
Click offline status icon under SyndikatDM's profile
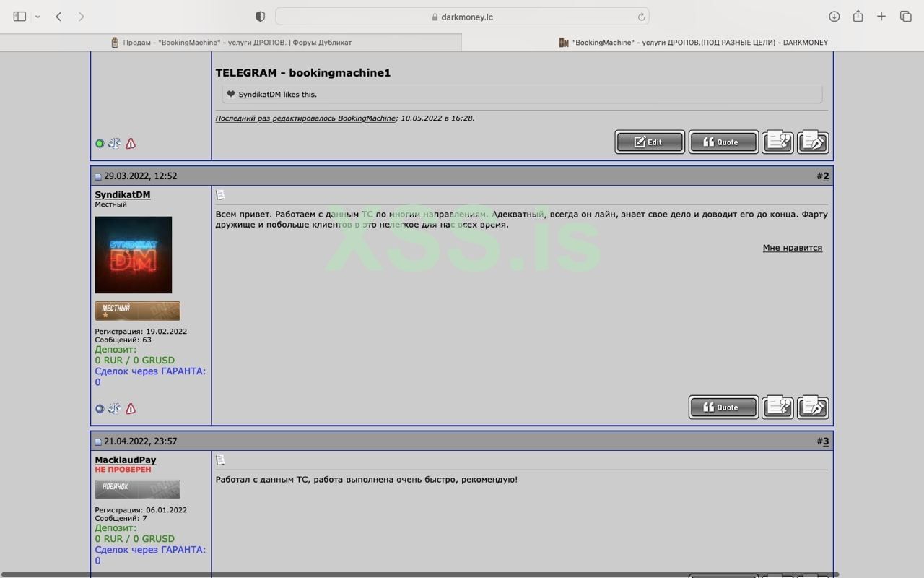point(100,409)
